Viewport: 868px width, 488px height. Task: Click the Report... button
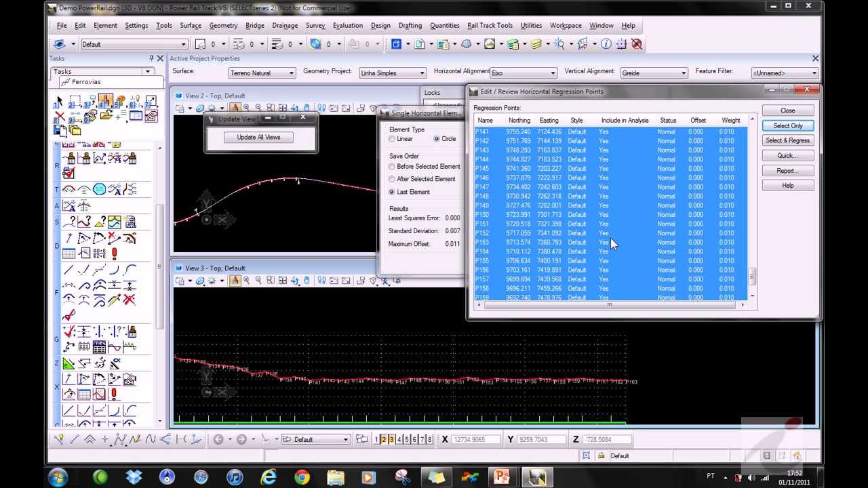pos(787,171)
